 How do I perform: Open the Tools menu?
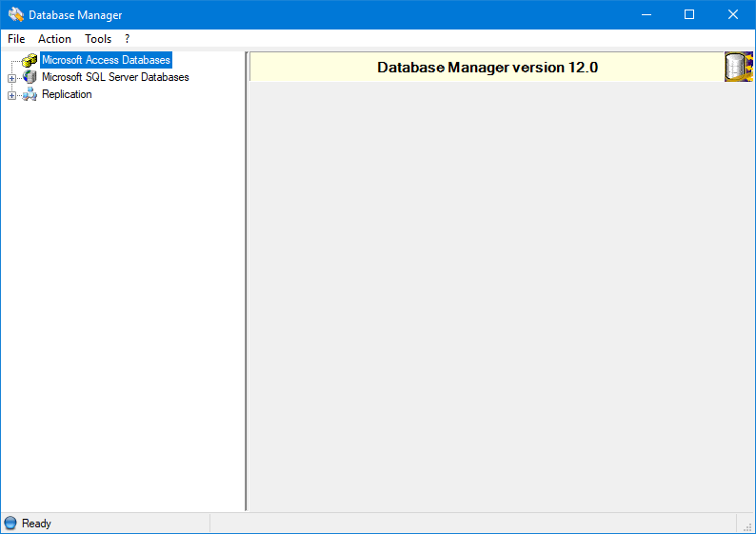coord(98,39)
